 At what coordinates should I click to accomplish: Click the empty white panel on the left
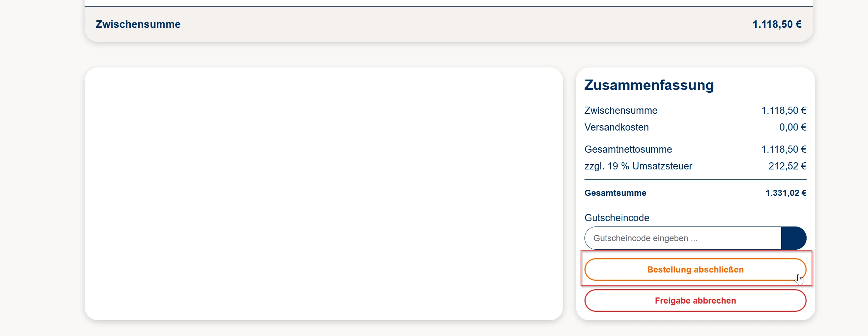click(323, 194)
